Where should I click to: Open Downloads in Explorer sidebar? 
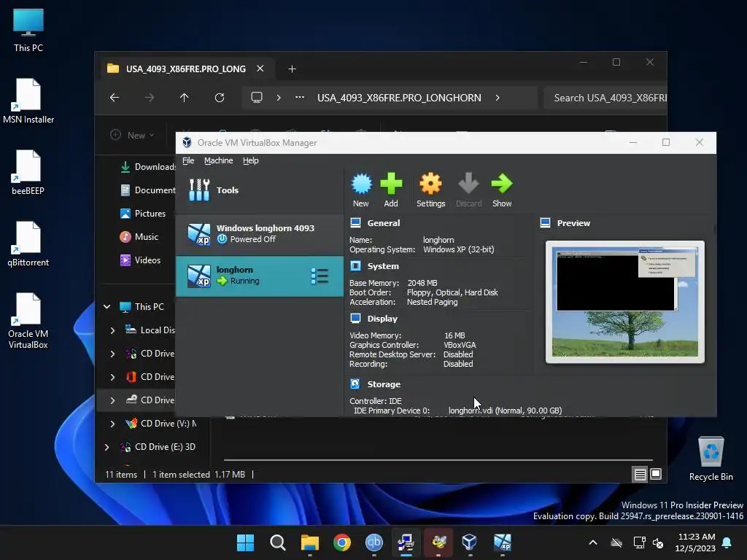coord(147,167)
